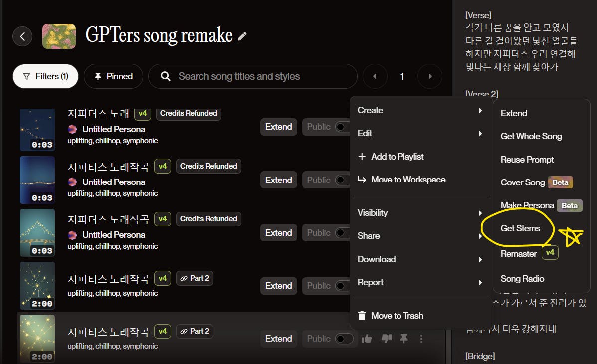Go to the next page of songs

click(430, 76)
